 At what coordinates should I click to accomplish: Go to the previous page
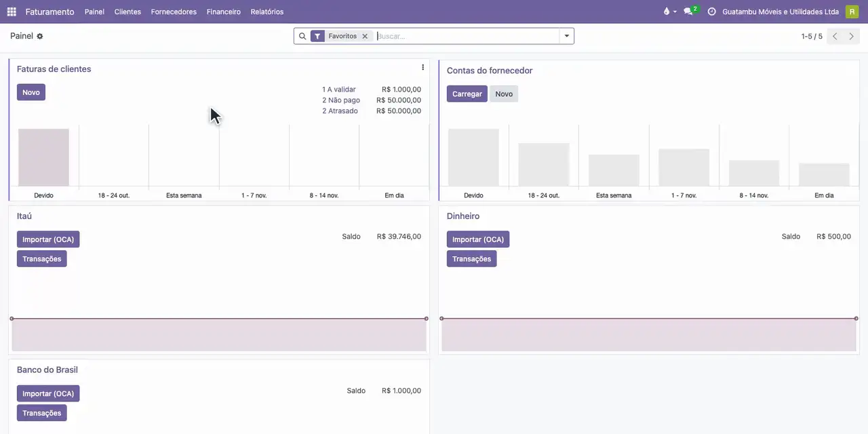[835, 36]
